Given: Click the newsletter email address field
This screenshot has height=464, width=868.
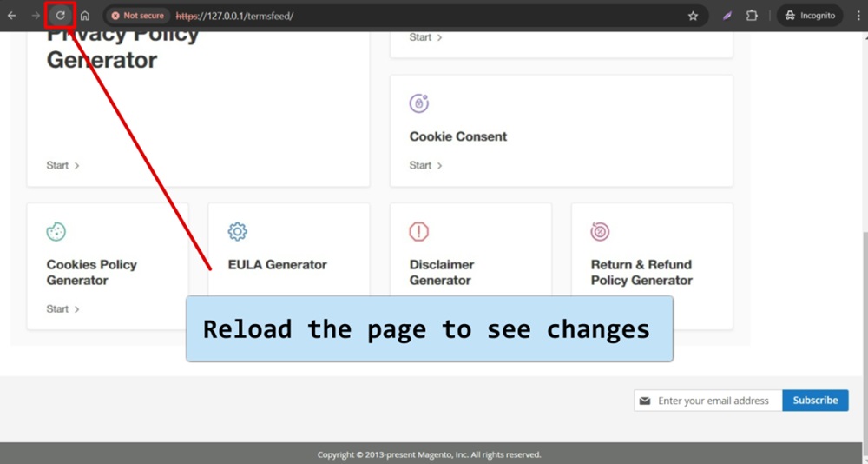Looking at the screenshot, I should click(x=708, y=401).
